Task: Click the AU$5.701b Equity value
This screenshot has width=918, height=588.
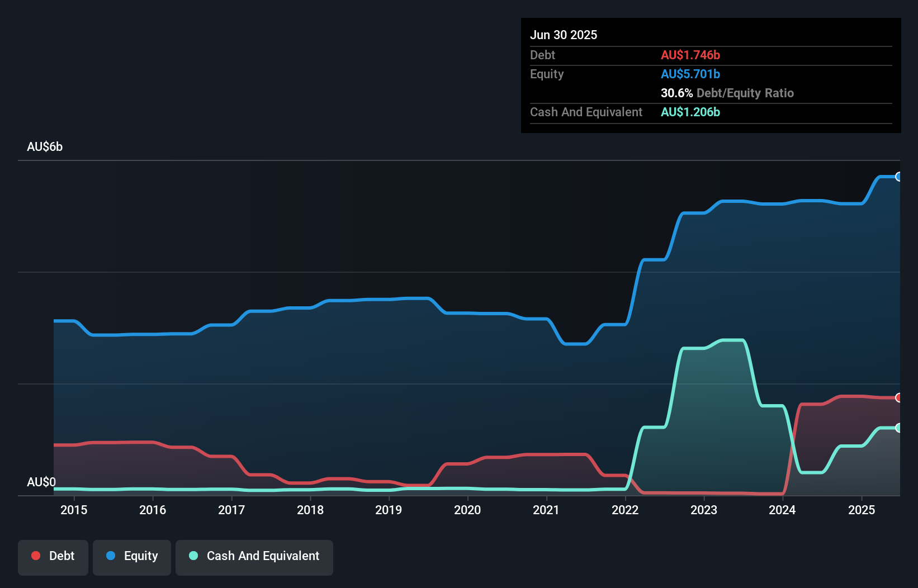Action: click(690, 74)
